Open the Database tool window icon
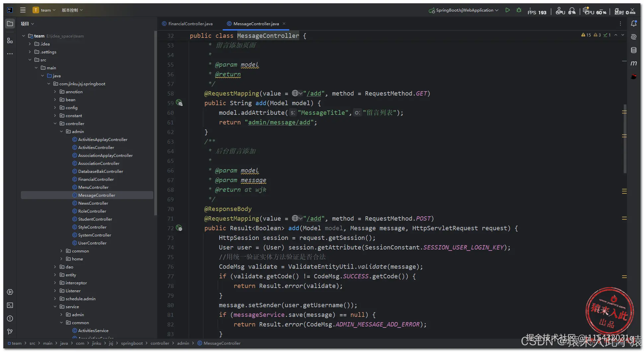The width and height of the screenshot is (644, 352). (x=634, y=50)
